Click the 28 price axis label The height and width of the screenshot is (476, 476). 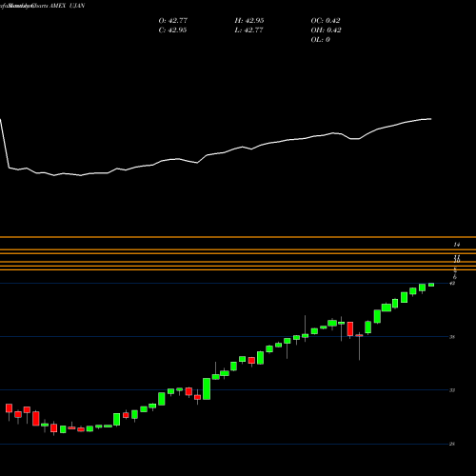[x=452, y=444]
